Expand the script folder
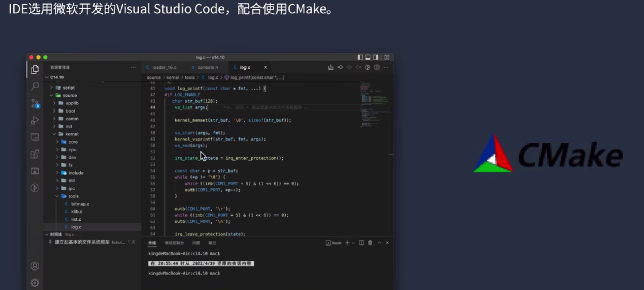Image resolution: width=644 pixels, height=290 pixels. click(x=51, y=88)
